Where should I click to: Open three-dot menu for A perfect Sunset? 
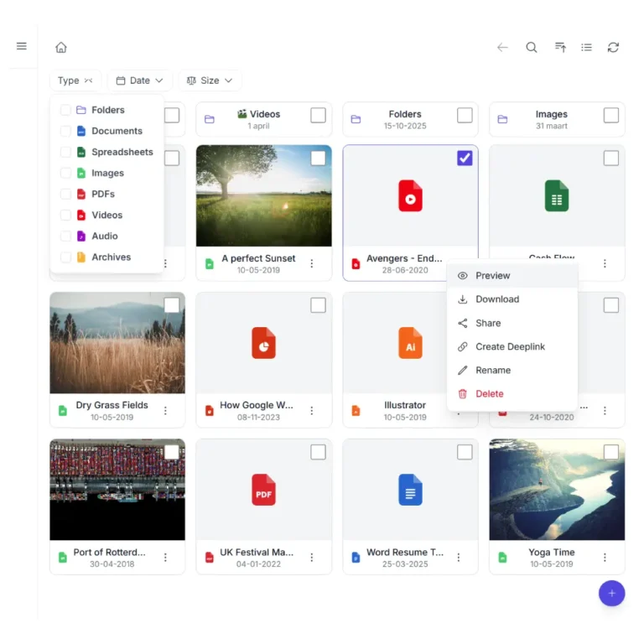312,263
